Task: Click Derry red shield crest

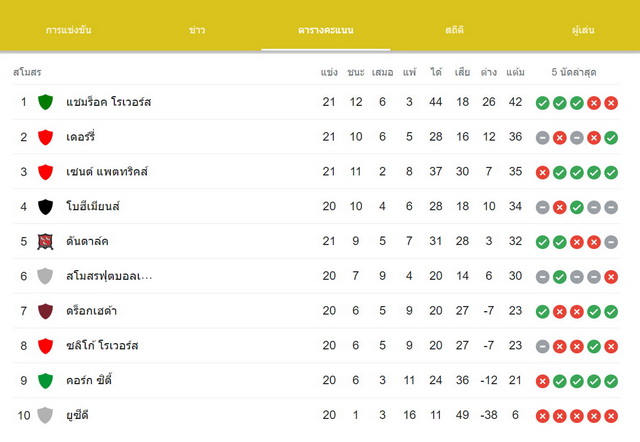Action: 45,137
